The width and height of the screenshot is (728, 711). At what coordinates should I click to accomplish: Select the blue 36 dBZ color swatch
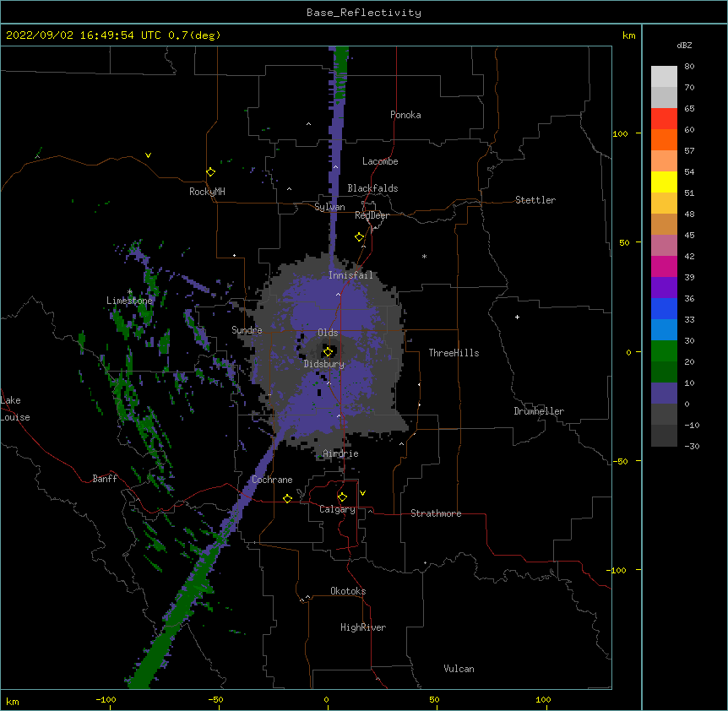pyautogui.click(x=664, y=308)
